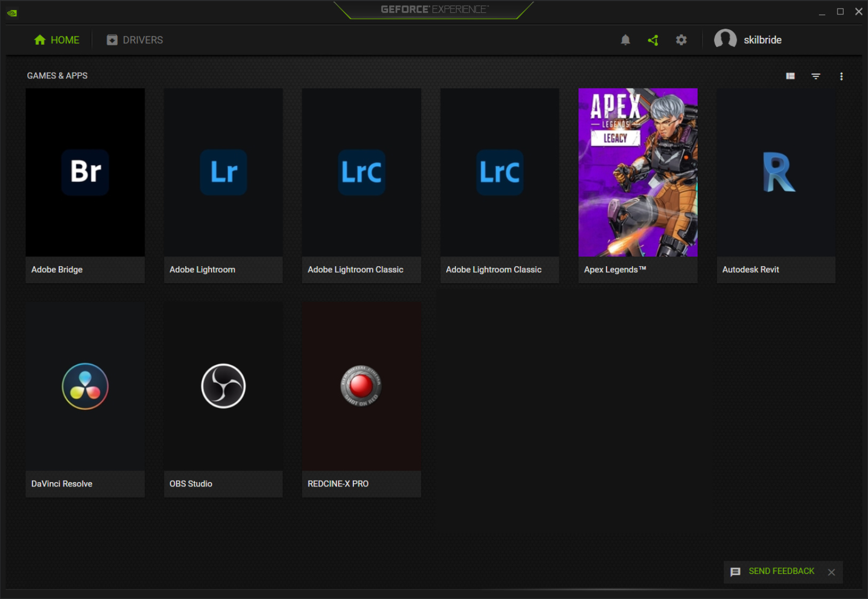Switch to the DRIVERS tab
The image size is (868, 599).
click(135, 40)
